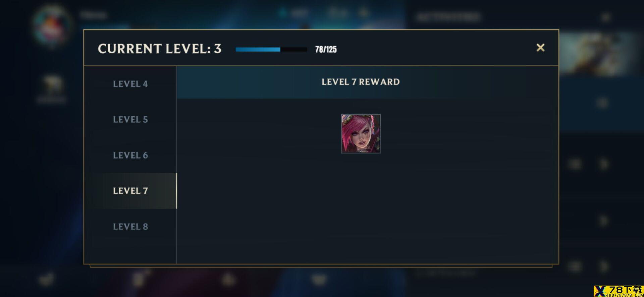Viewport: 644px width, 297px height.
Task: Open the Level 6 reward tab
Action: pyautogui.click(x=130, y=155)
